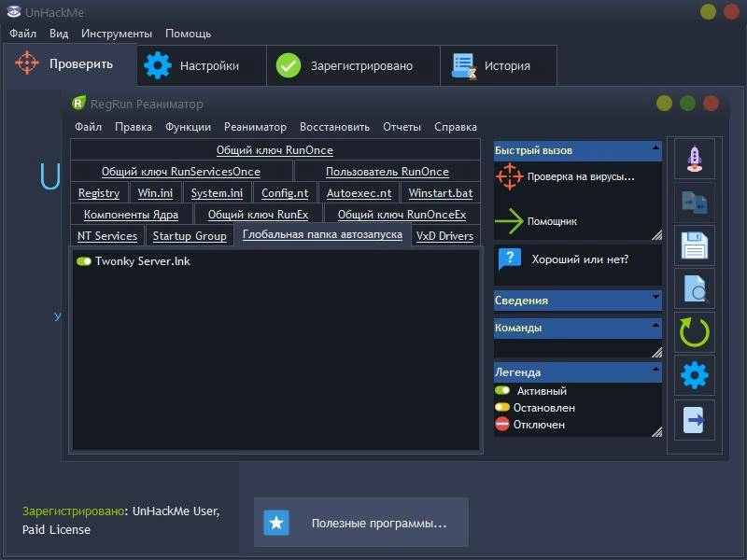The image size is (747, 560).
Task: Switch to Startup Group tab
Action: (190, 236)
